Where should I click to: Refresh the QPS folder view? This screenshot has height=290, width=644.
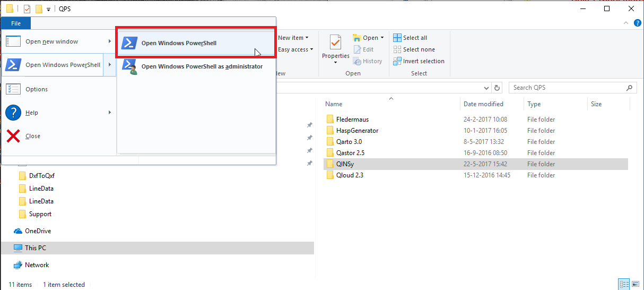(x=497, y=88)
